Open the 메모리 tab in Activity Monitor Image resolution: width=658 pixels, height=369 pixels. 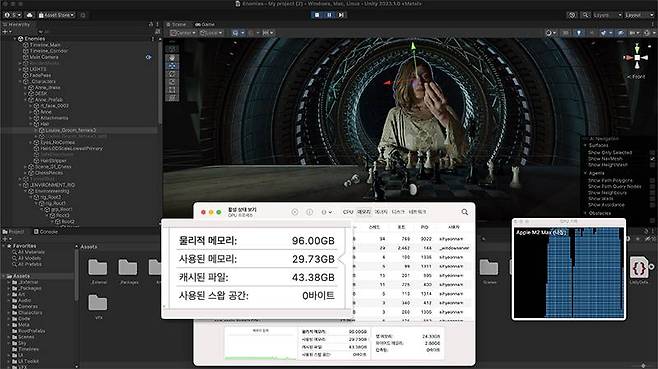click(x=363, y=212)
